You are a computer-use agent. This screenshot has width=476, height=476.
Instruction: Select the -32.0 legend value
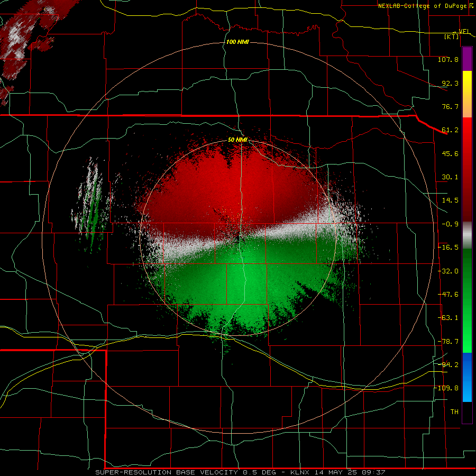tap(448, 271)
